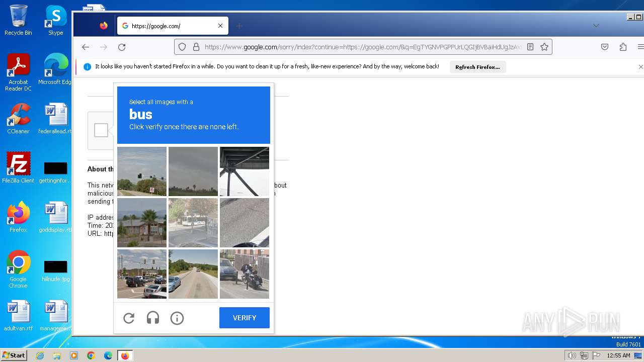This screenshot has width=644, height=362.
Task: Open the adultvan.rtf document icon
Action: (18, 316)
